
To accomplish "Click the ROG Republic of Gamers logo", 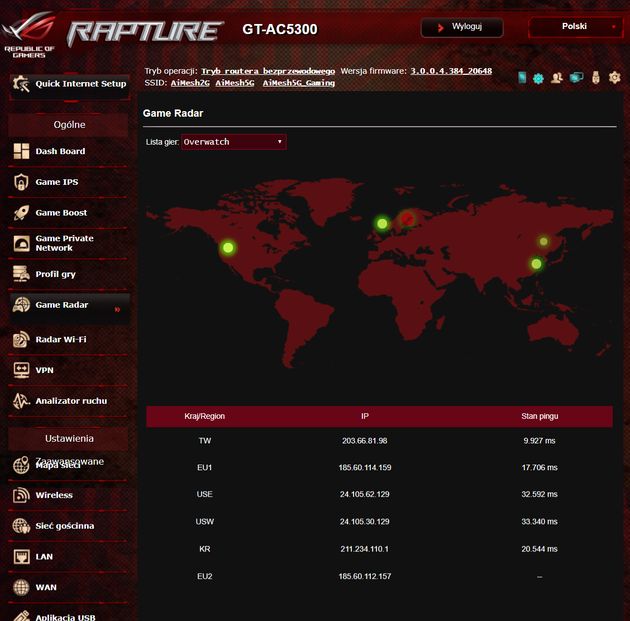I will 28,35.
